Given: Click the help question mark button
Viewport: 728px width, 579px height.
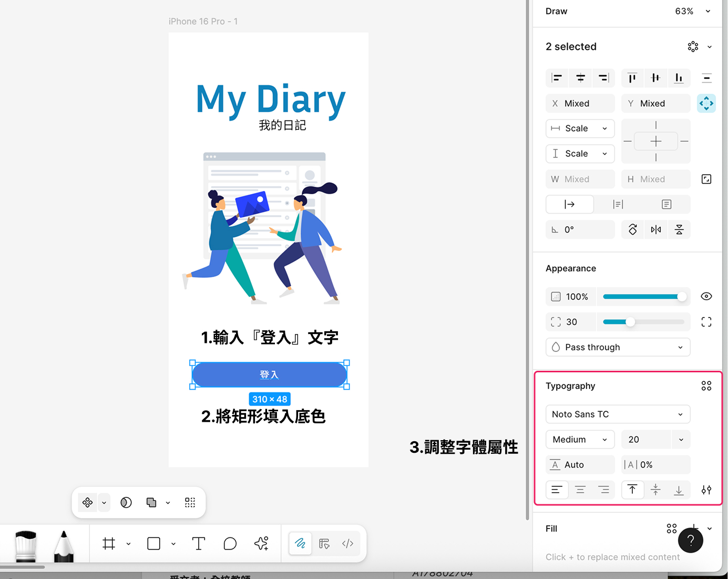Looking at the screenshot, I should click(690, 540).
